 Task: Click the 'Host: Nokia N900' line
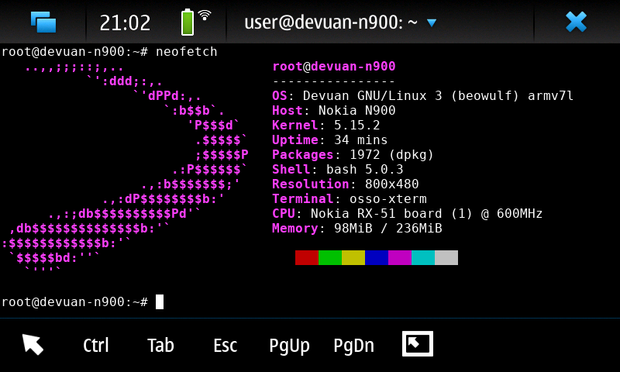point(334,111)
